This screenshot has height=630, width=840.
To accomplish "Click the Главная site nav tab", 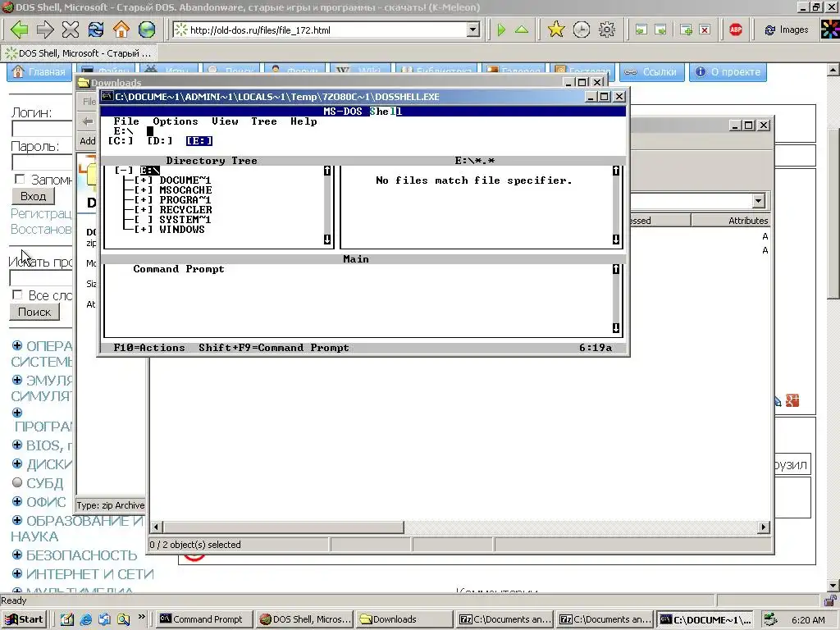I will 39,72.
